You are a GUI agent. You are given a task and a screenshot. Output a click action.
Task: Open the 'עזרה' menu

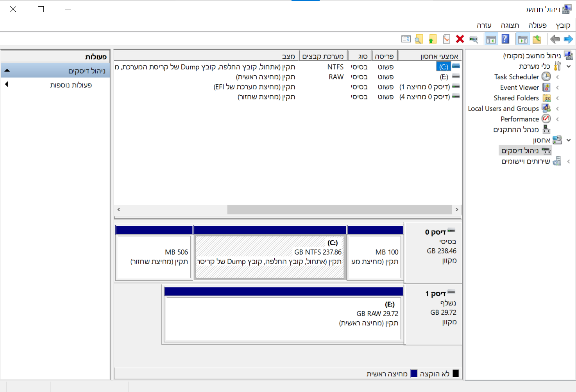[484, 25]
